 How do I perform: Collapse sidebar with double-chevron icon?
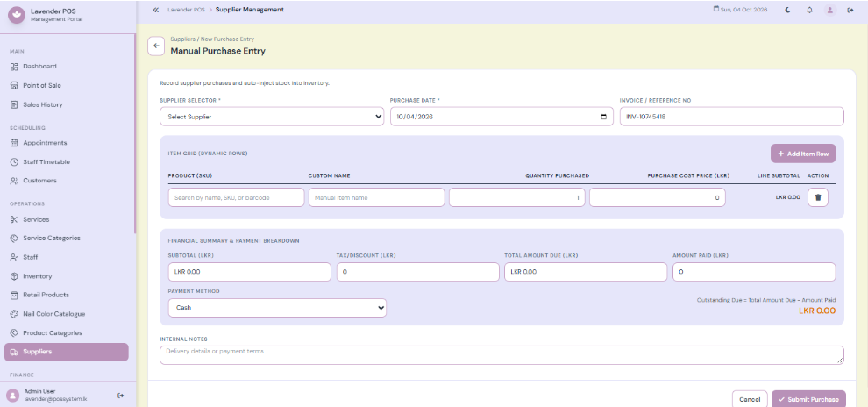point(155,10)
